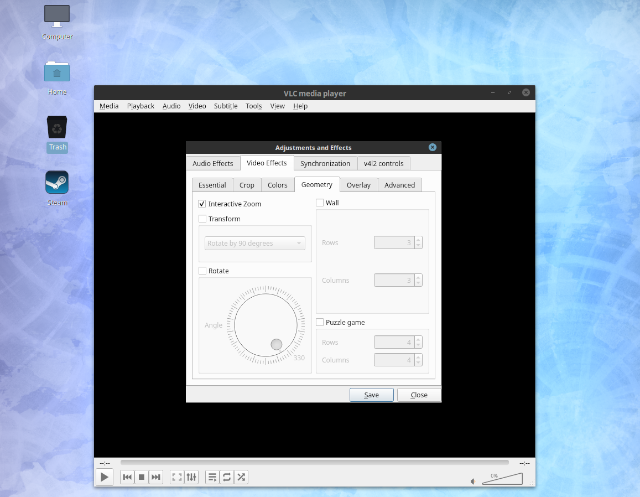Image resolution: width=640 pixels, height=497 pixels.
Task: Open the Tools menu
Action: [x=253, y=106]
